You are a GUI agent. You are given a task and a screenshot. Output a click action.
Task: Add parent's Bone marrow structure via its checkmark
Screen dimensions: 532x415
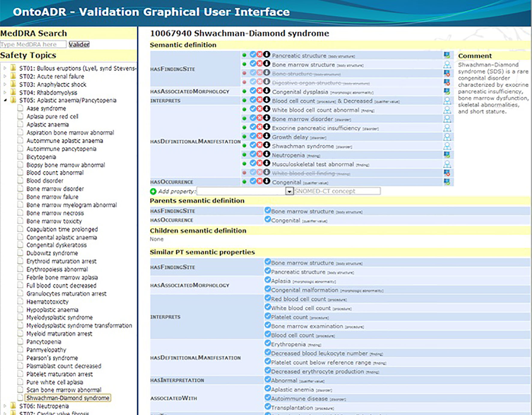point(268,210)
